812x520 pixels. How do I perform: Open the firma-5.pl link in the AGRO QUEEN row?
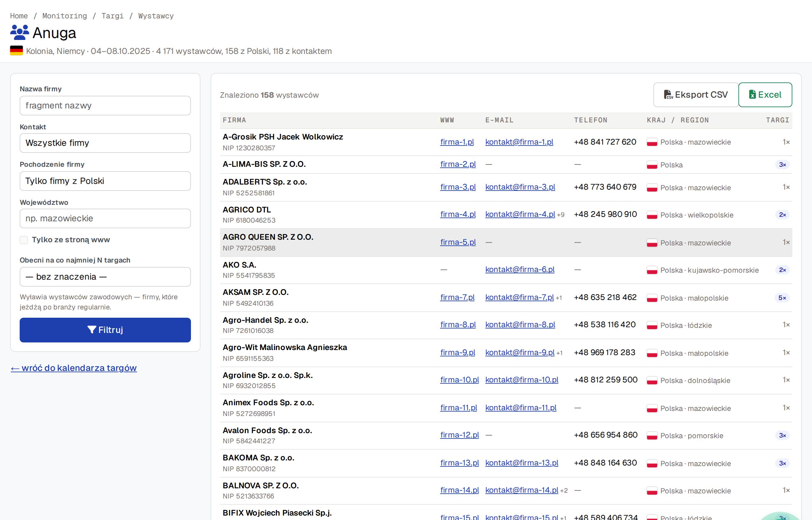tap(458, 242)
